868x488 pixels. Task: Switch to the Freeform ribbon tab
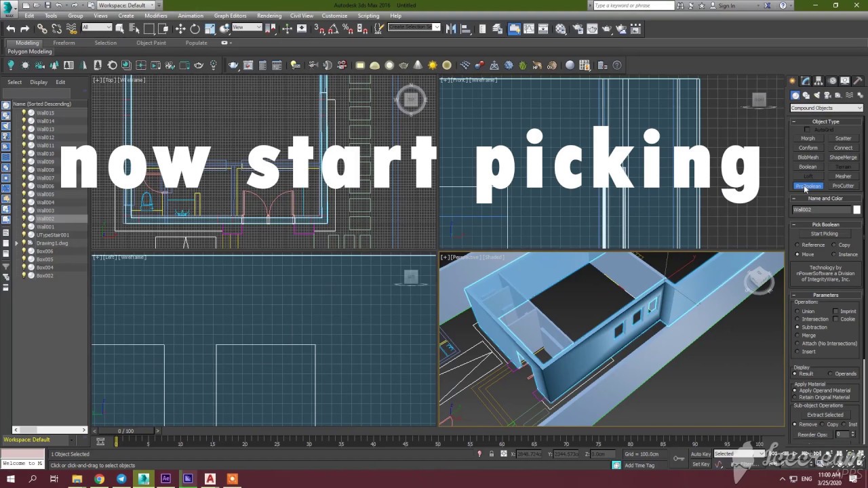coord(64,43)
